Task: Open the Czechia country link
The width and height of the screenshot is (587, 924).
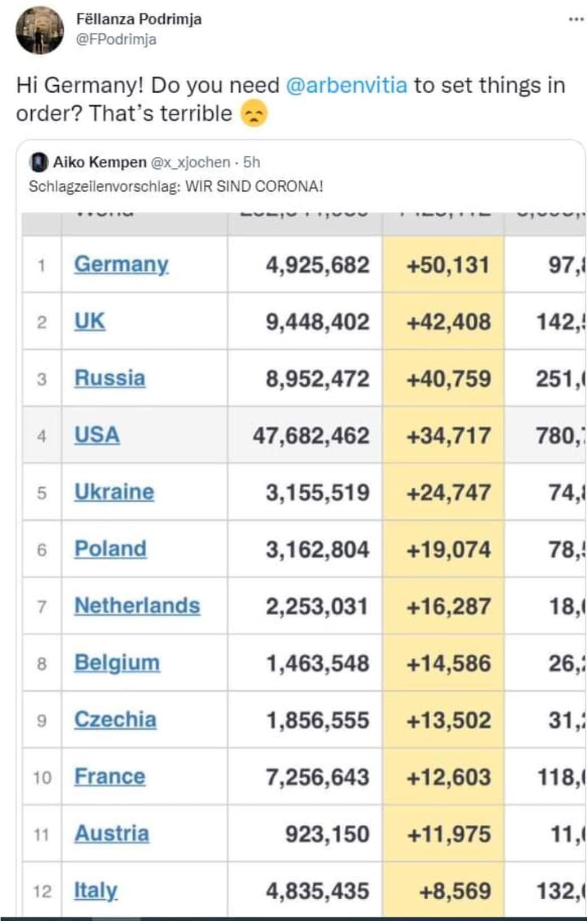Action: (115, 720)
